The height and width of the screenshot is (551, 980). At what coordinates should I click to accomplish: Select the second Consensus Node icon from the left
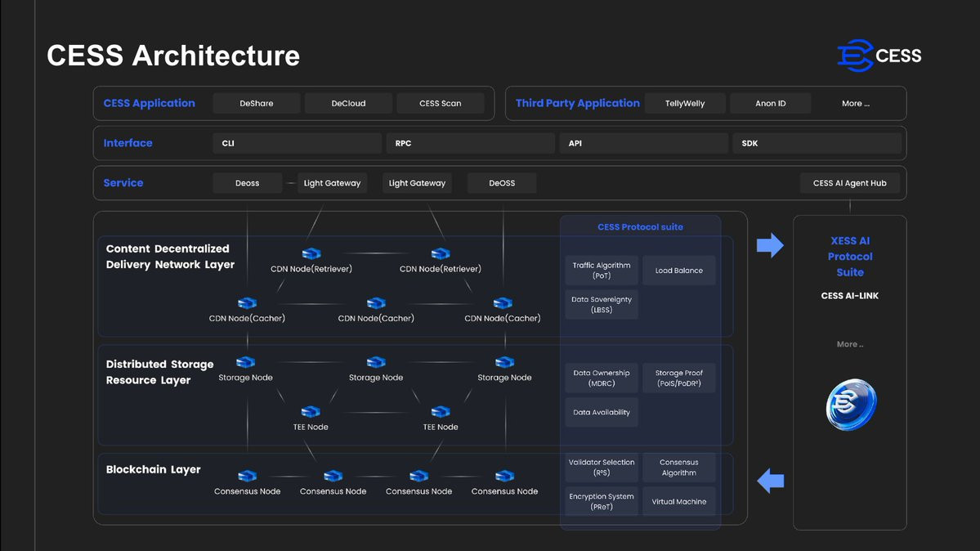point(333,476)
